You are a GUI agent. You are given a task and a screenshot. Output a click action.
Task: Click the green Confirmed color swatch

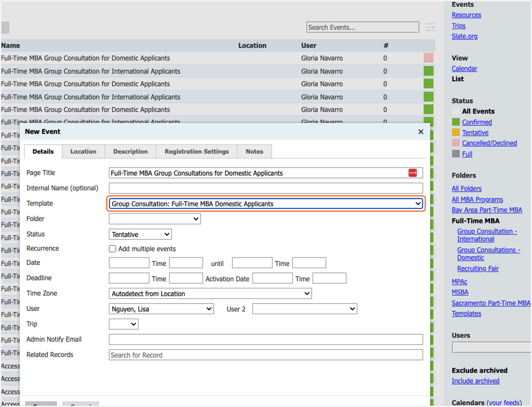point(456,122)
